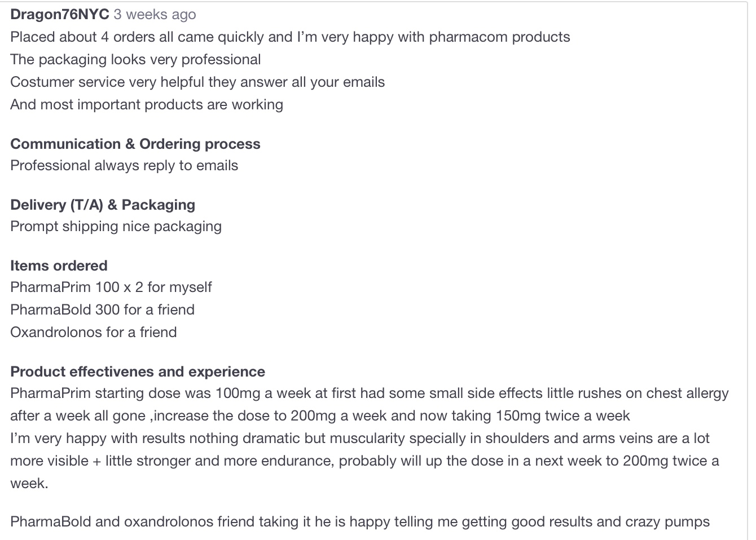Click the line starting "more visible + little stronger"
This screenshot has width=756, height=540.
point(364,461)
